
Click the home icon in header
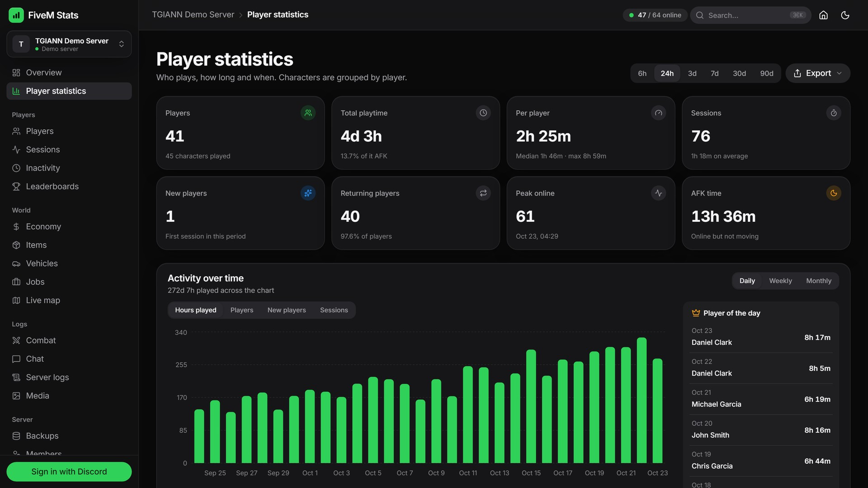coord(823,15)
